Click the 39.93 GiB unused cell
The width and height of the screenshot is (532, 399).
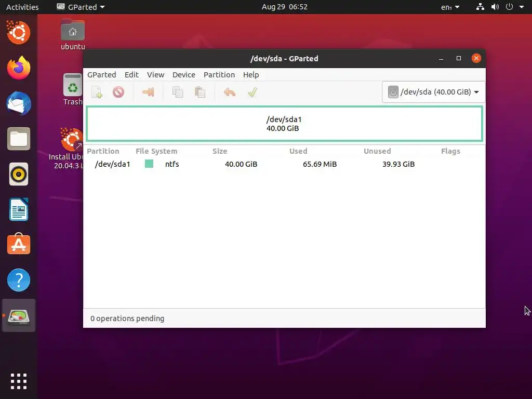[398, 164]
